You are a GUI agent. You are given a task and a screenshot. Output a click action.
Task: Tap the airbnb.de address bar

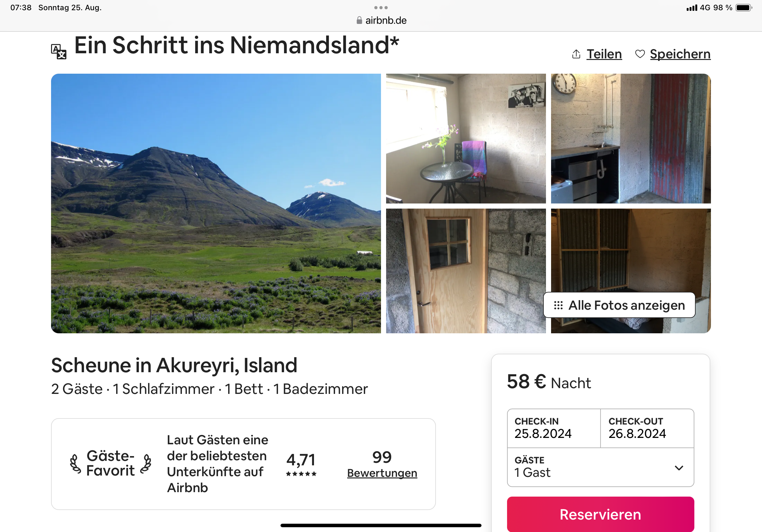(x=381, y=20)
